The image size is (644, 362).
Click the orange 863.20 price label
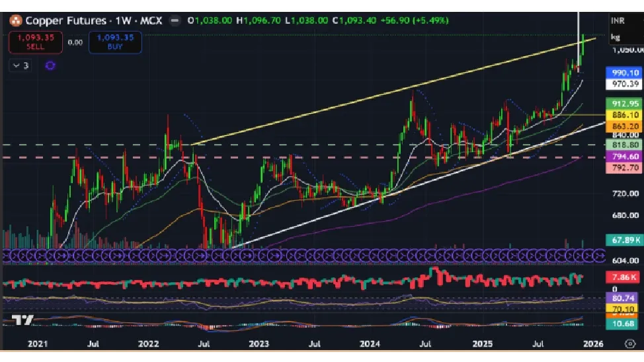click(x=624, y=126)
